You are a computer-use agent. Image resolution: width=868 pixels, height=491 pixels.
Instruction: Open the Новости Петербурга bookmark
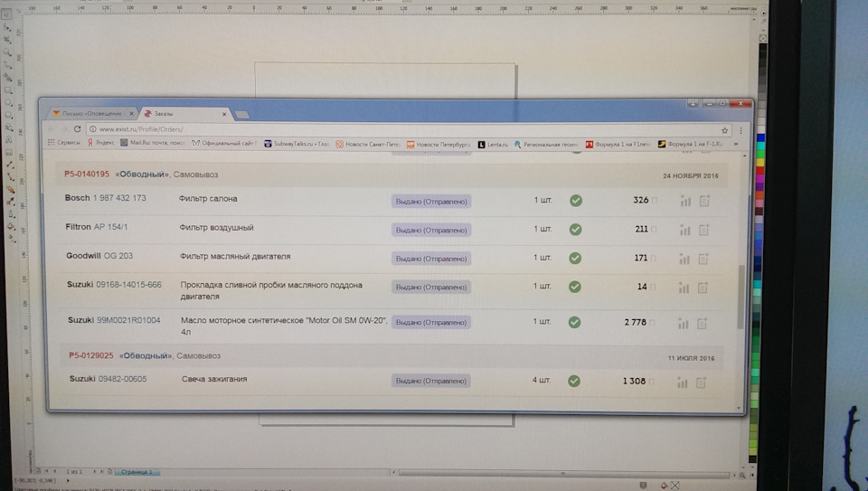[x=439, y=145]
